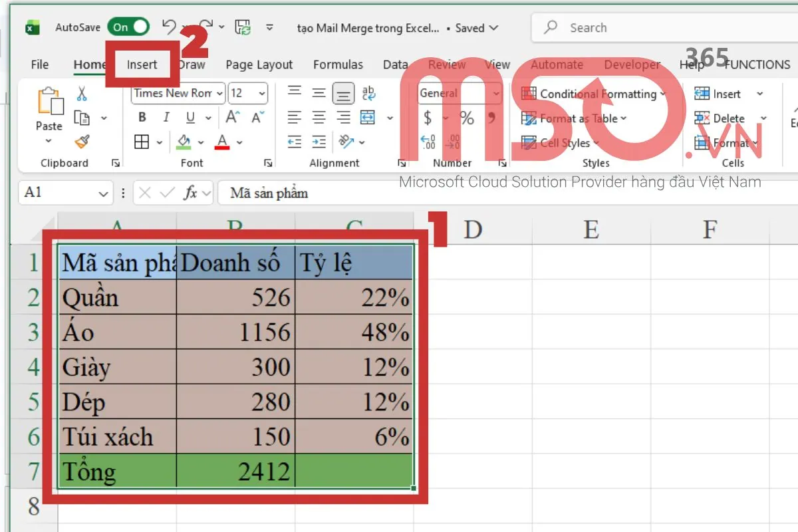Click the Search box at the top

[632, 27]
